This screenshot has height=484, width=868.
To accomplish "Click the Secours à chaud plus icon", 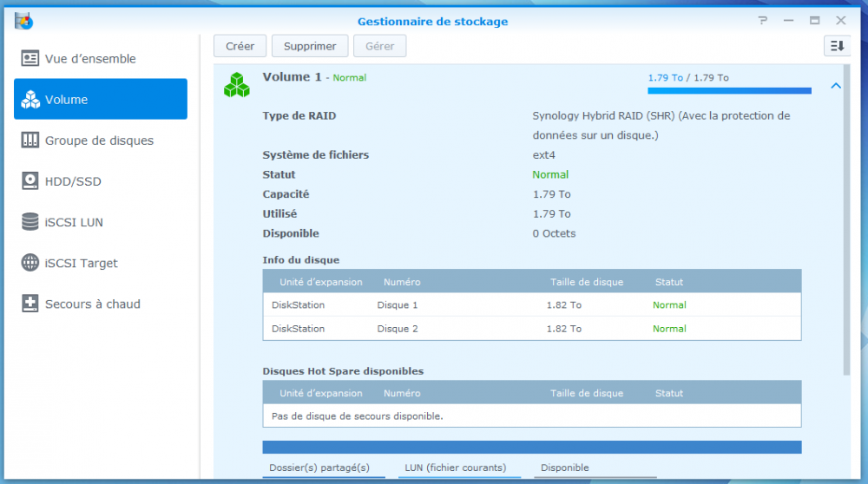I will (x=30, y=304).
